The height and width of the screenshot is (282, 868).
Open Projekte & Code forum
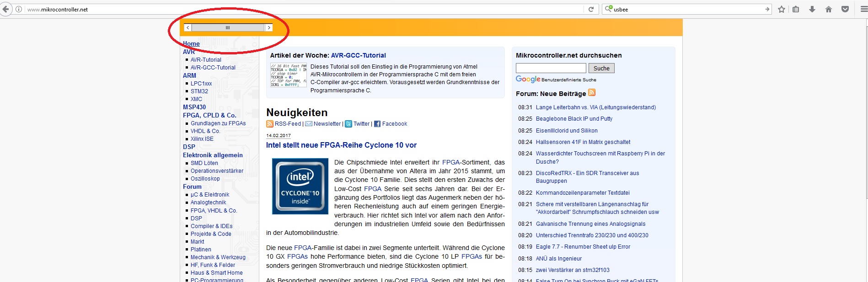click(x=211, y=234)
